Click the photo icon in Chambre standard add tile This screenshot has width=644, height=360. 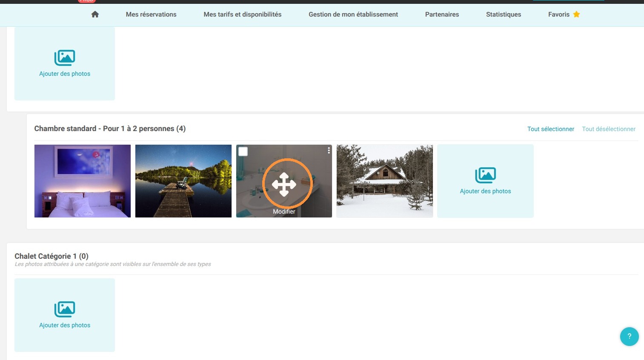tap(485, 175)
